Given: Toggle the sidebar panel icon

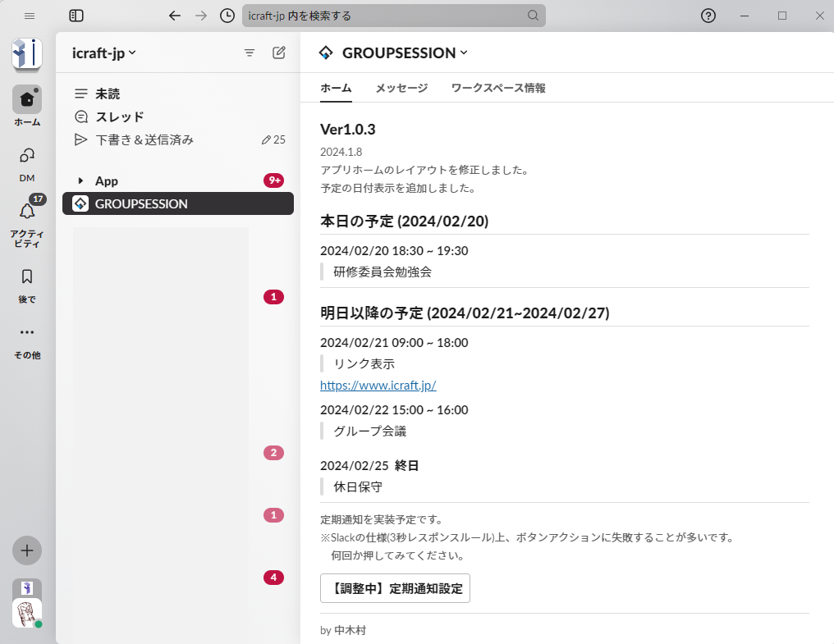Looking at the screenshot, I should click(x=76, y=16).
